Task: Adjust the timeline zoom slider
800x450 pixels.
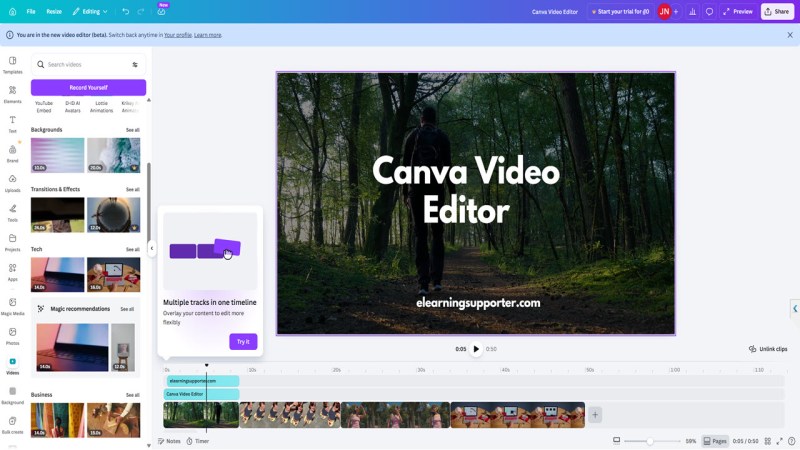Action: pyautogui.click(x=650, y=441)
